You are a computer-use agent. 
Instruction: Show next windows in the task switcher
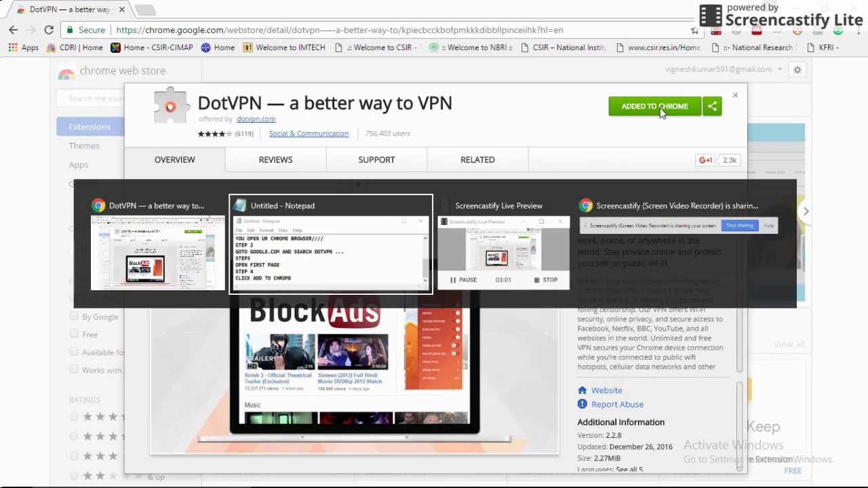806,211
